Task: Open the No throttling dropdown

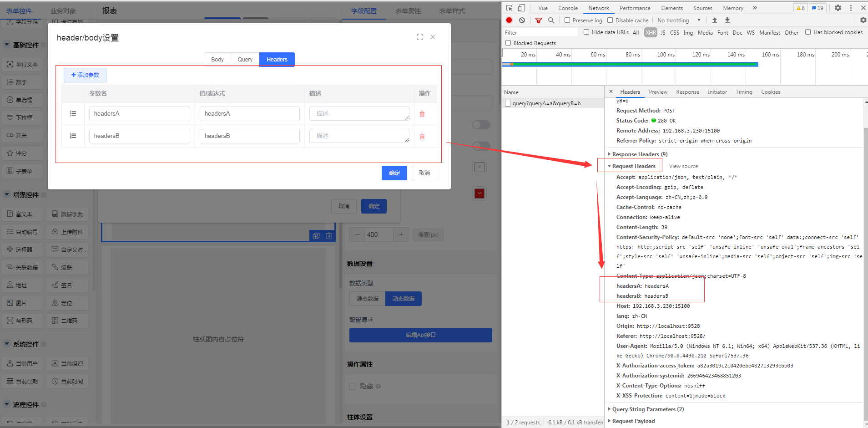Action: point(678,20)
